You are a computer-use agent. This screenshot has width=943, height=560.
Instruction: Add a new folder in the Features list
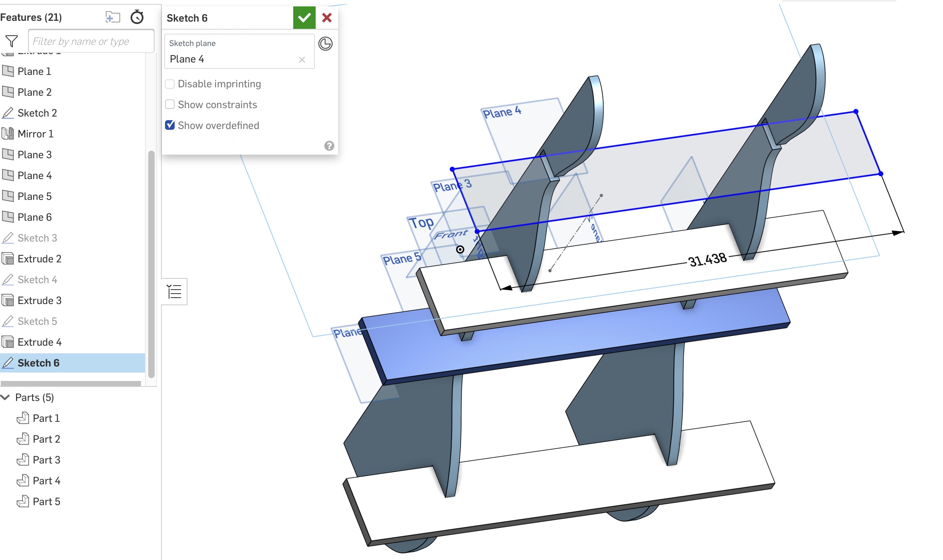(x=113, y=17)
